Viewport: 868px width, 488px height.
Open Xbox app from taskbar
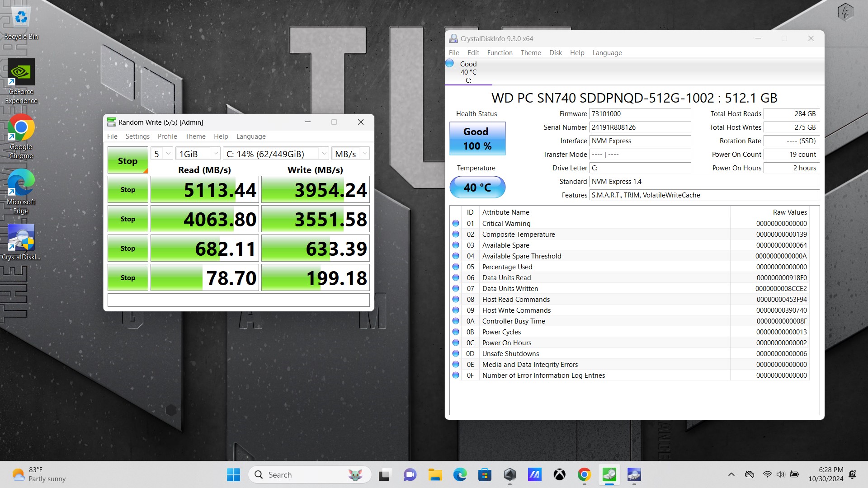[559, 474]
